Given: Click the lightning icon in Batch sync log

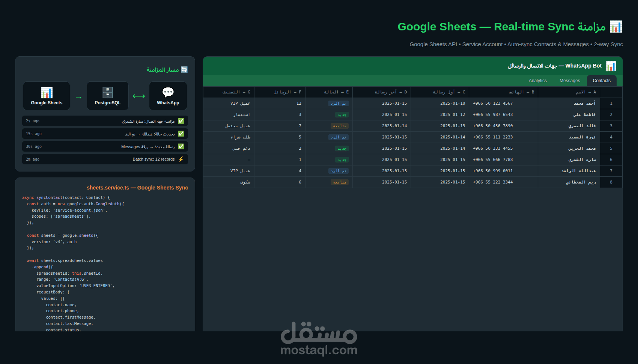Looking at the screenshot, I should click(x=181, y=159).
